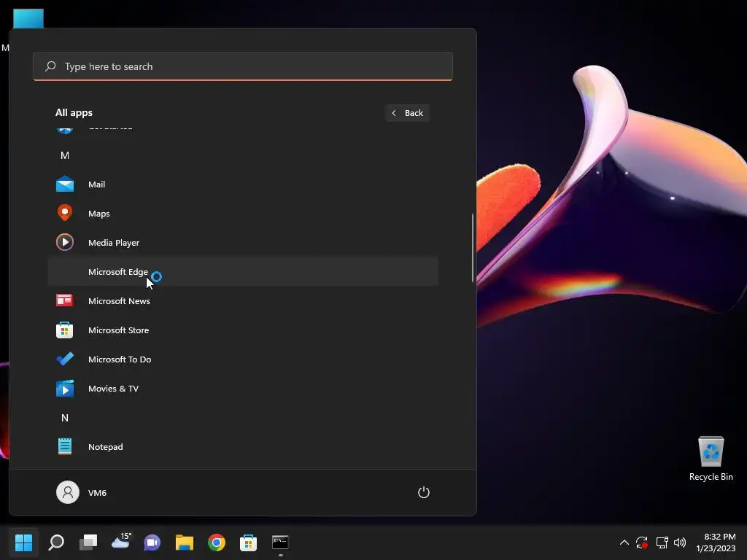Click the VM6 username text
The image size is (747, 560).
[x=97, y=492]
